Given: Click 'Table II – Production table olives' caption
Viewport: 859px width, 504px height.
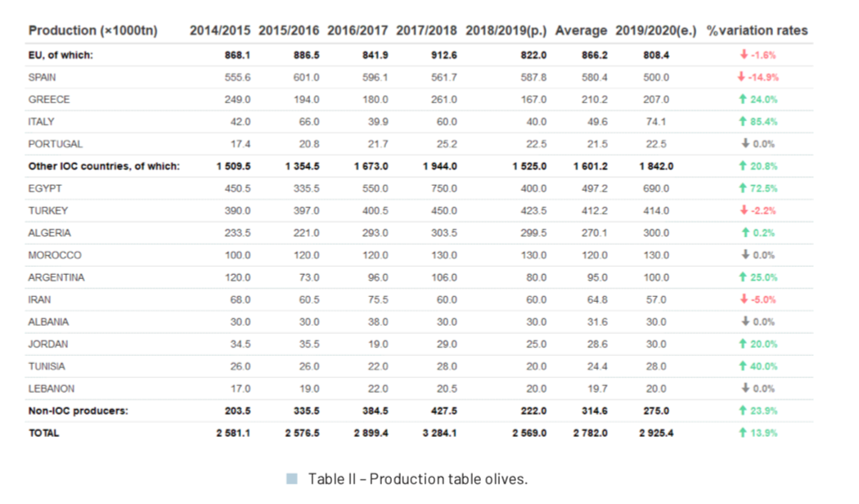Looking at the screenshot, I should (417, 479).
